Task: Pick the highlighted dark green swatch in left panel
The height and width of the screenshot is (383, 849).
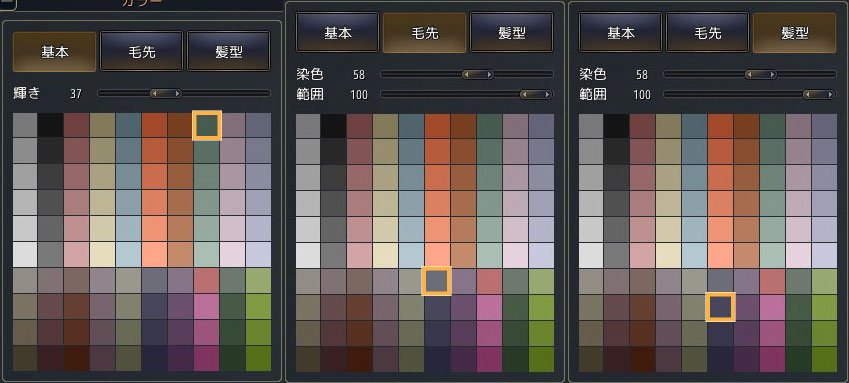Action: coord(207,126)
